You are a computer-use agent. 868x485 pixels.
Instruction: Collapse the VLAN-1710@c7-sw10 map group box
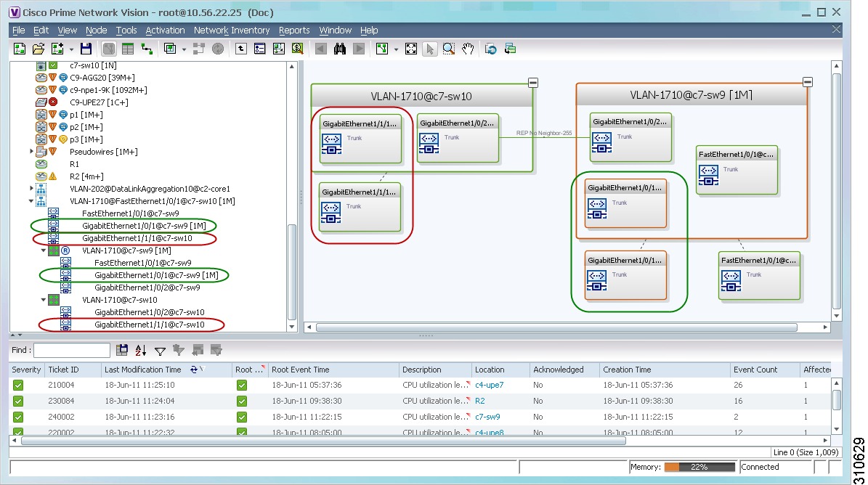coord(533,83)
